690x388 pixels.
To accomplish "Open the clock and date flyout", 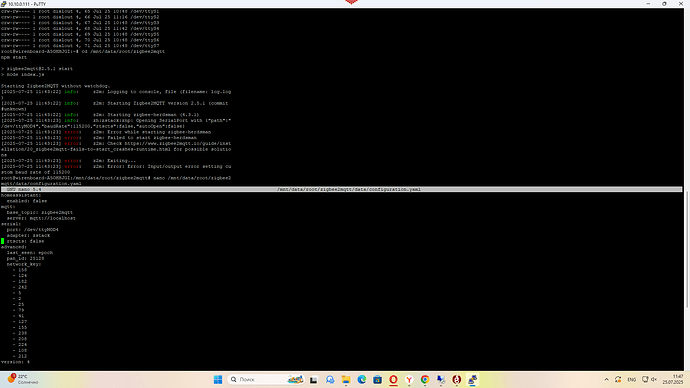I will click(x=673, y=379).
